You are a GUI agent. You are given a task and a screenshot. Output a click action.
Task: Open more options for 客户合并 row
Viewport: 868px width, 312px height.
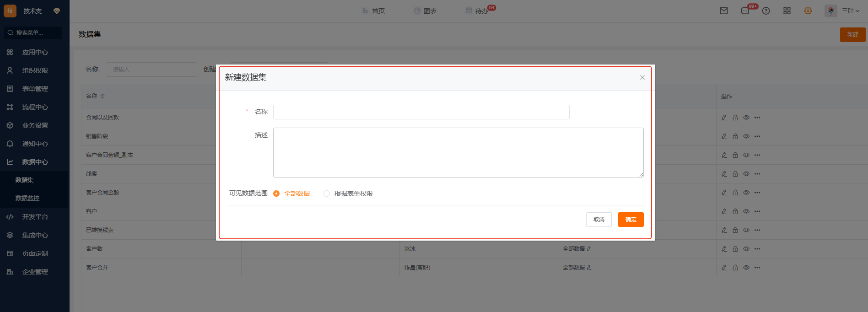pos(757,268)
